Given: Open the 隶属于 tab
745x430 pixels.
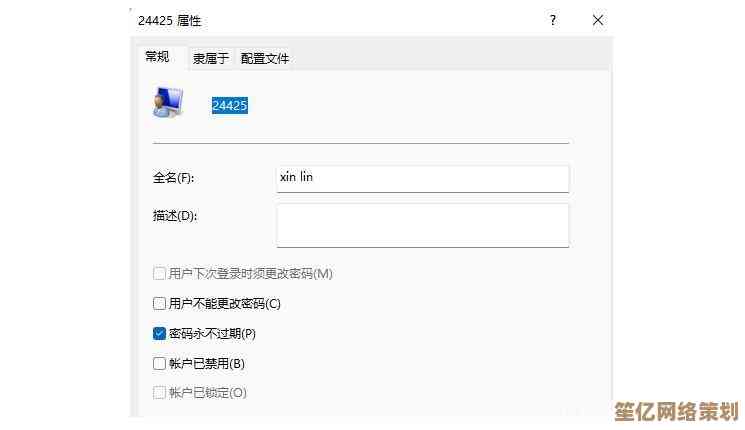Looking at the screenshot, I should point(211,58).
